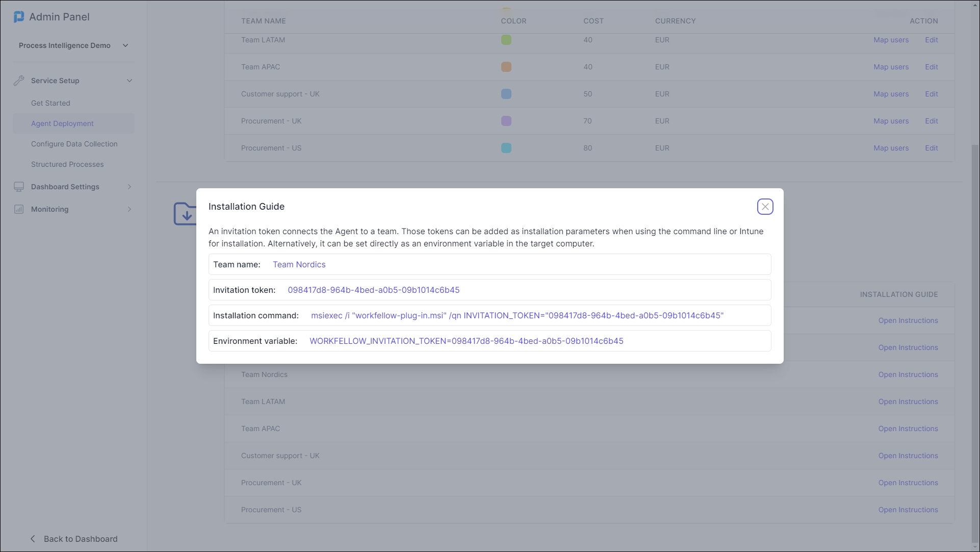Open Instructions for Procurement - UK
The height and width of the screenshot is (552, 980).
(x=908, y=483)
